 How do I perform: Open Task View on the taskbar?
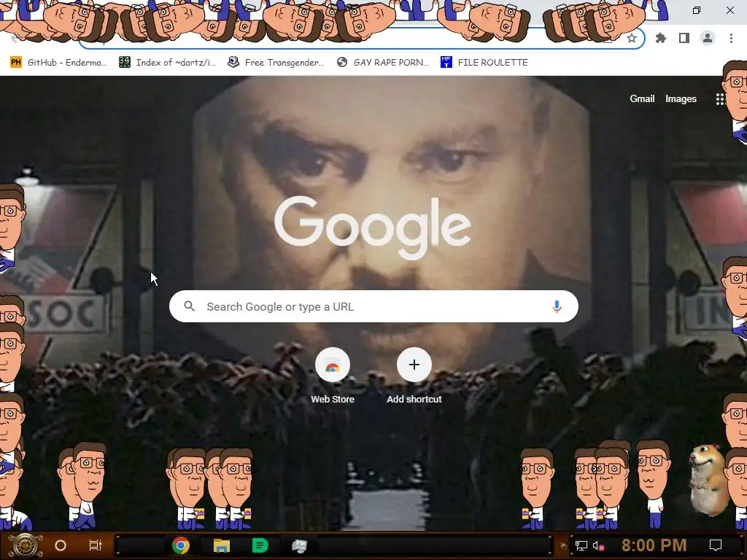tap(96, 545)
